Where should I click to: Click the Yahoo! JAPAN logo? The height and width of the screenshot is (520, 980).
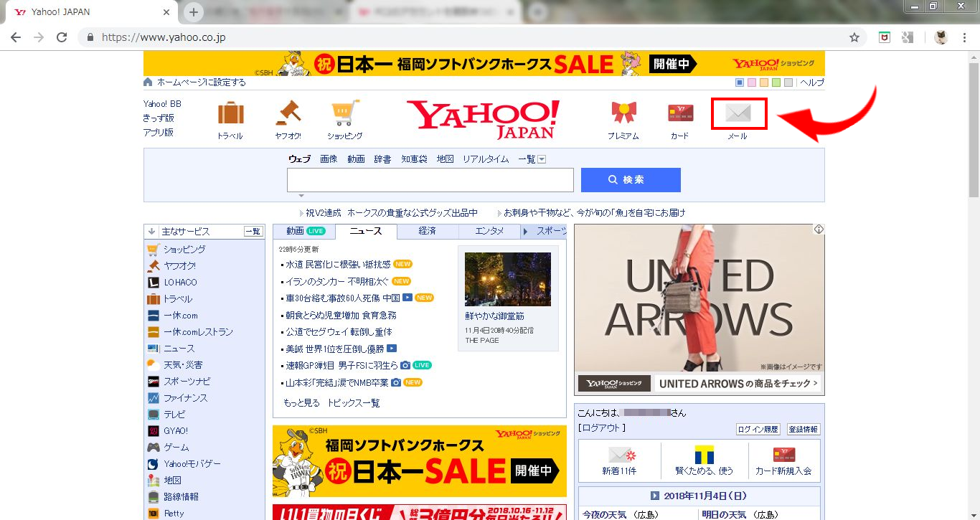(x=484, y=119)
